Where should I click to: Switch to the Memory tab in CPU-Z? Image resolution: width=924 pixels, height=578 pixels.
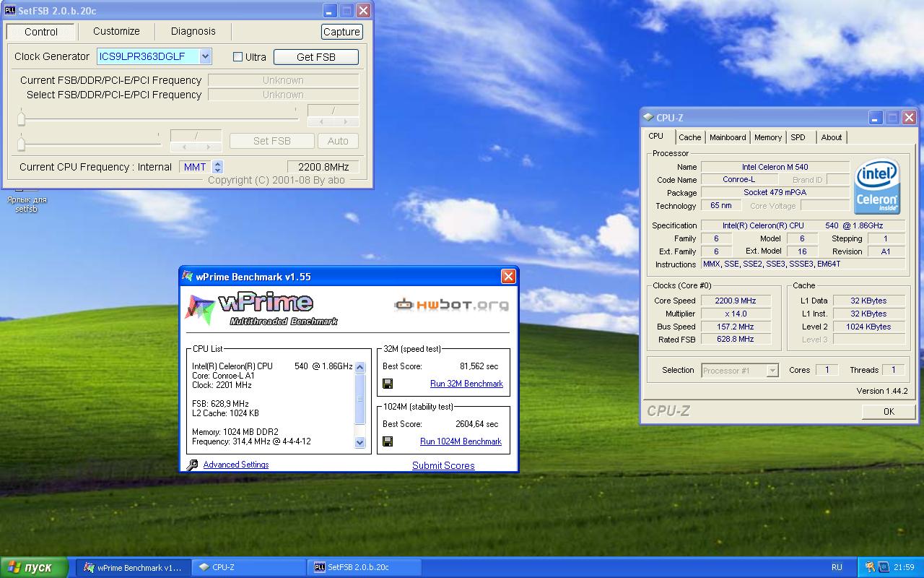click(768, 137)
